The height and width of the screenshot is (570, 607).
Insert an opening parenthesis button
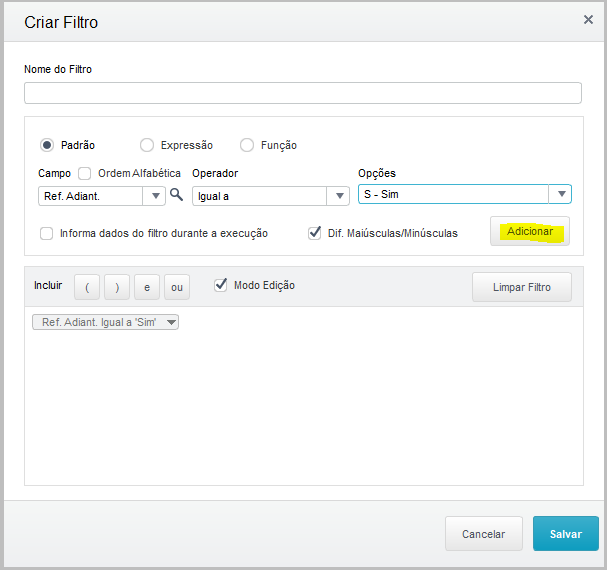coord(87,287)
